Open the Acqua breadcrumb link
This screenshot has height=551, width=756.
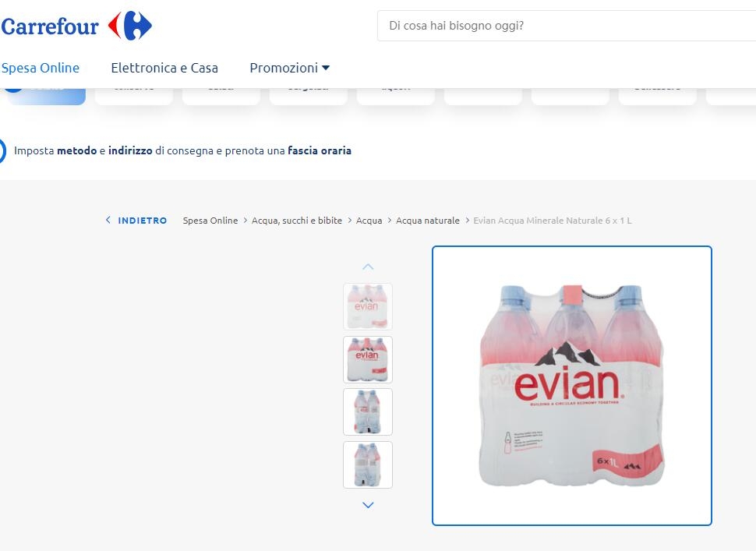pos(369,221)
